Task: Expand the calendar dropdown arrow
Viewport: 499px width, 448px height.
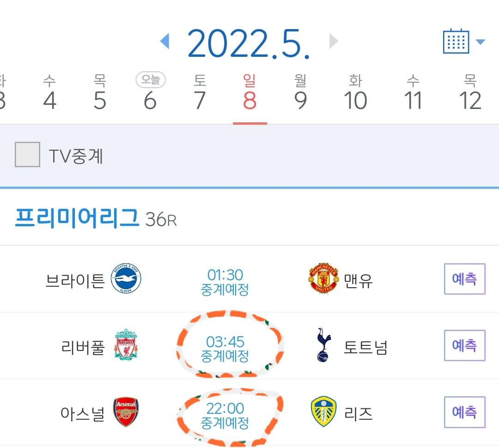Action: (x=481, y=42)
